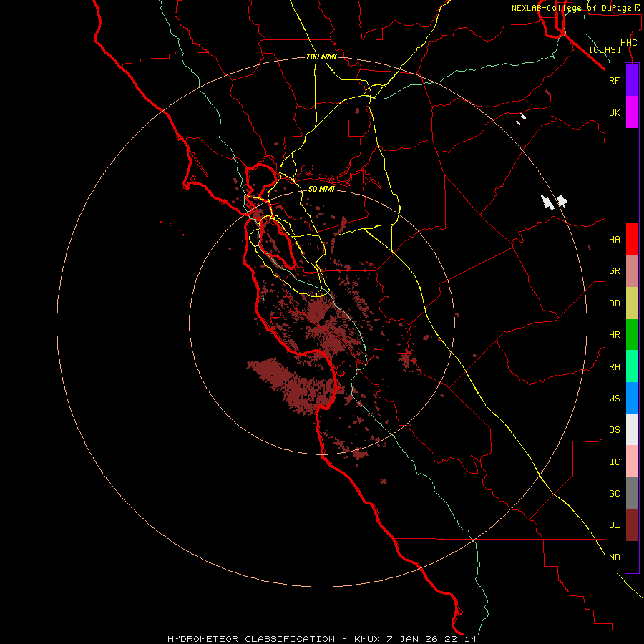This screenshot has height=644, width=644.
Task: Click the 'ND' legend label
Action: pos(614,557)
